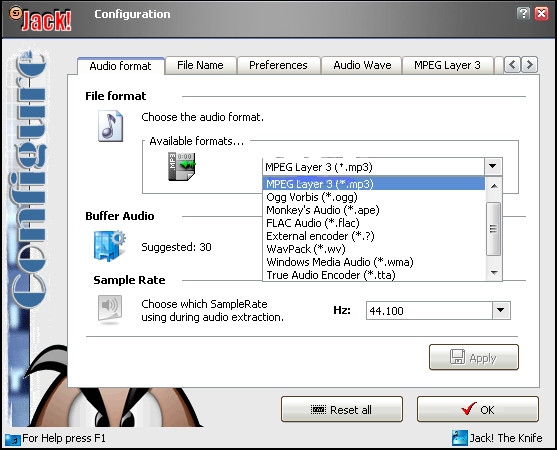Click 'Jack! The Knife' status text
557x450 pixels.
click(506, 438)
